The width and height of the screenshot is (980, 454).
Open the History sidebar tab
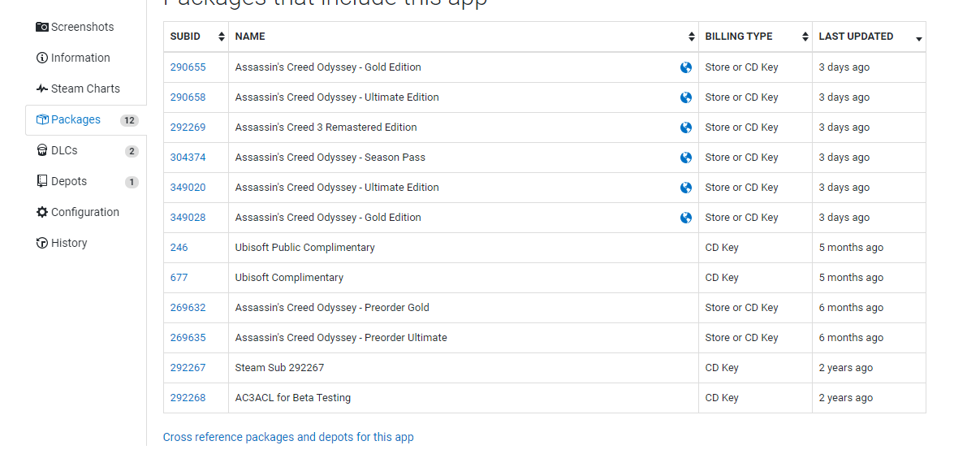(86, 243)
